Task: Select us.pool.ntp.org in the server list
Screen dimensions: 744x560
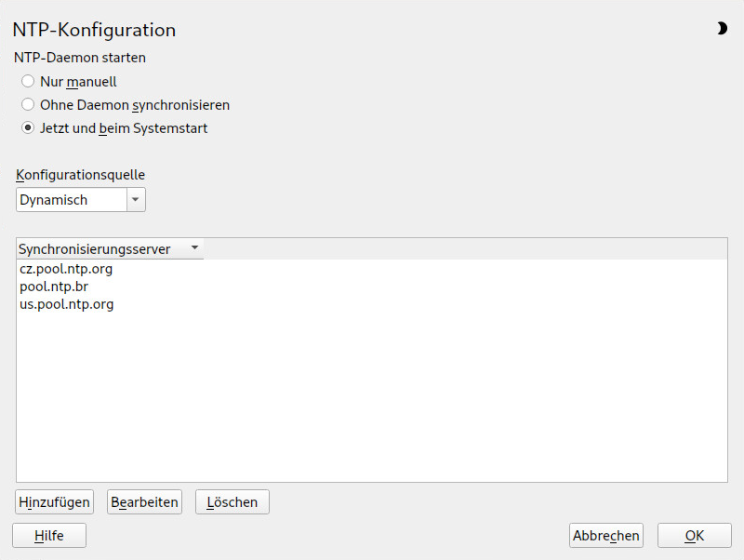Action: pyautogui.click(x=67, y=304)
